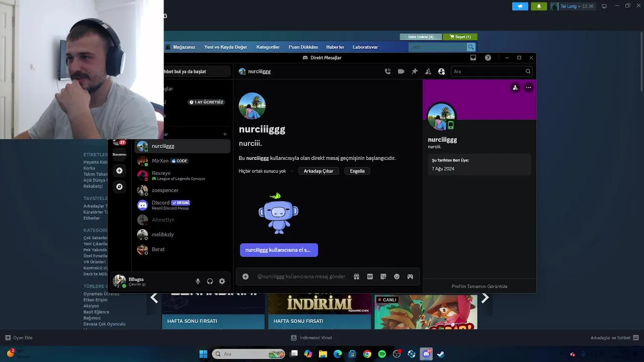This screenshot has width=644, height=362.
Task: Open the Mağazanız menu in Steam
Action: pyautogui.click(x=184, y=47)
